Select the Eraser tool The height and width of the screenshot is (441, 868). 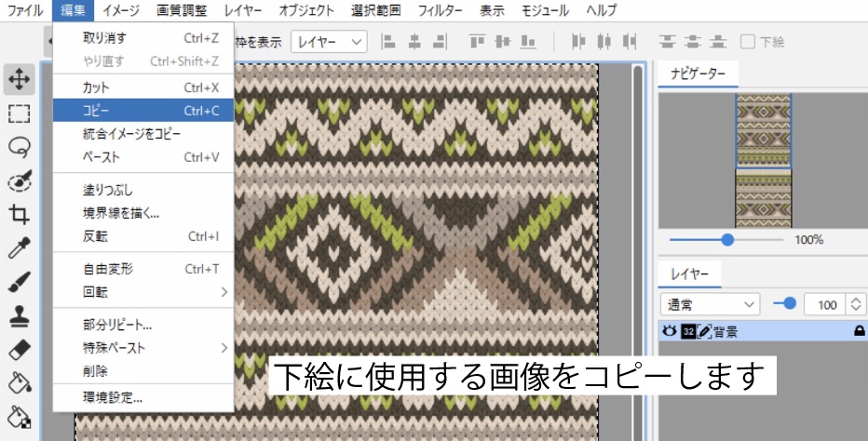point(20,350)
